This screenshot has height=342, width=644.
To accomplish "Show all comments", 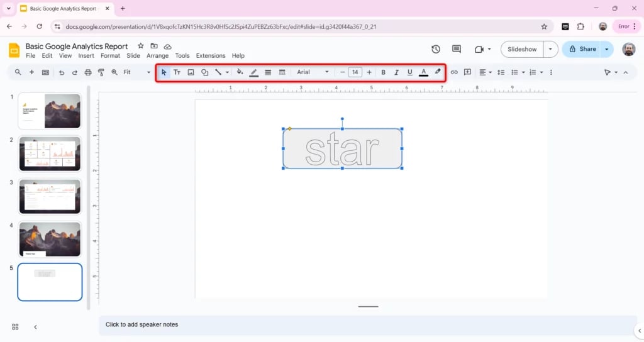I will click(x=457, y=49).
